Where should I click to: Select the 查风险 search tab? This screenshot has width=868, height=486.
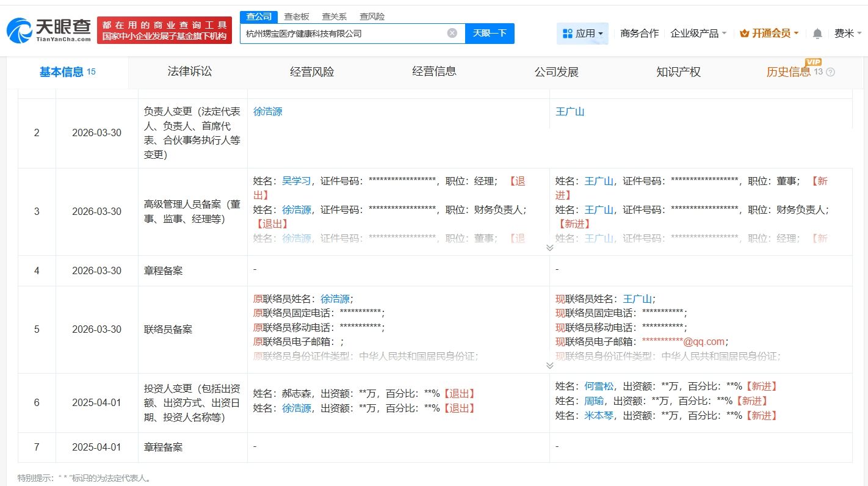[372, 16]
